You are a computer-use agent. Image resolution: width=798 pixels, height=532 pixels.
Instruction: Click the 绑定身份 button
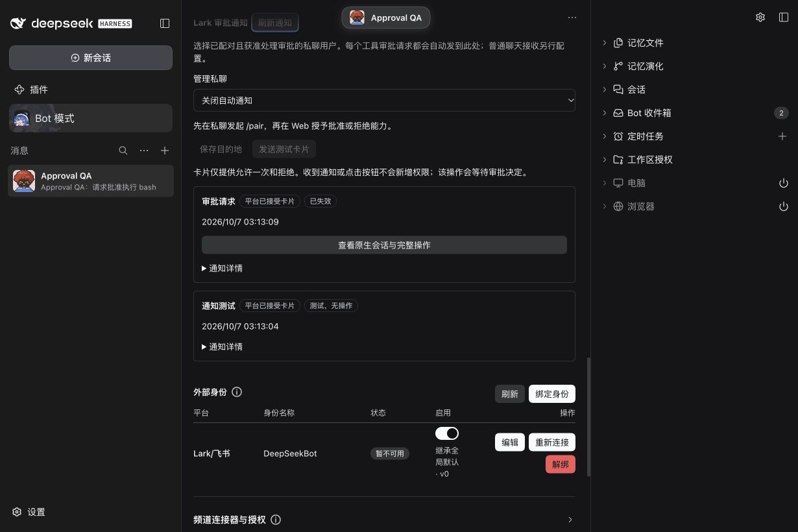coord(552,394)
